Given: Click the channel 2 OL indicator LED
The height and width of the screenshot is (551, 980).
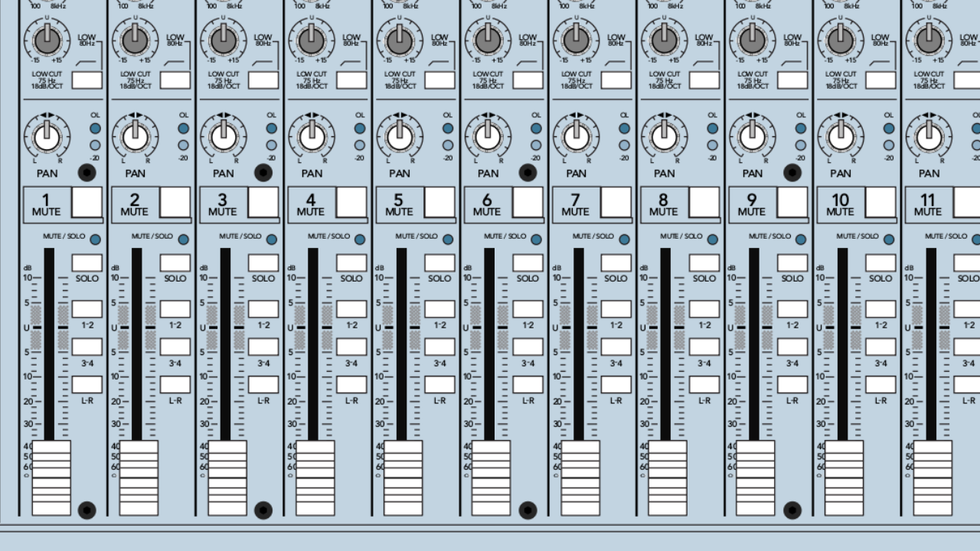Looking at the screenshot, I should pos(184,129).
